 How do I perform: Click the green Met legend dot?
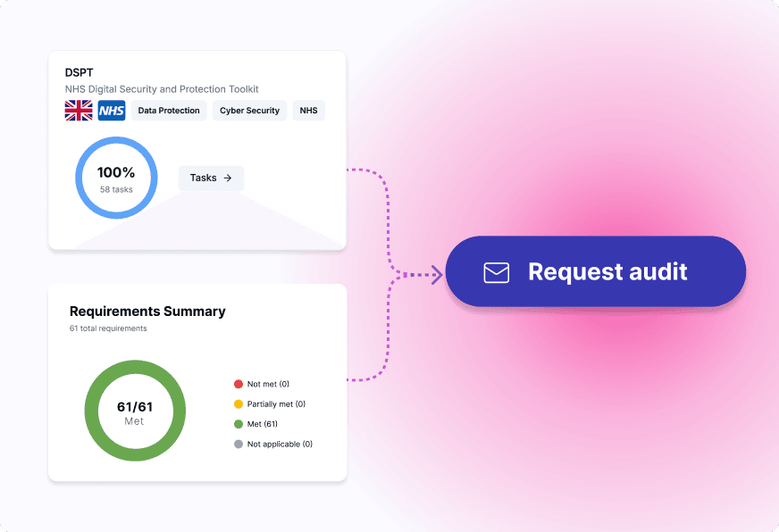coord(239,424)
